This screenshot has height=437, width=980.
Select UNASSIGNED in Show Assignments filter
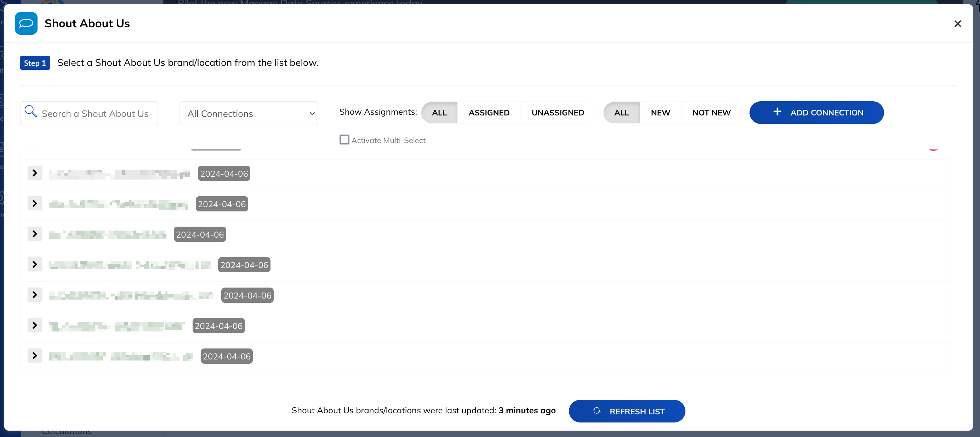point(558,113)
